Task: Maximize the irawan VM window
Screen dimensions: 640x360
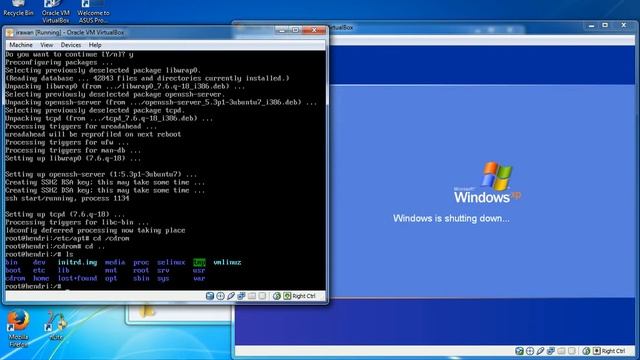Action: coord(296,30)
